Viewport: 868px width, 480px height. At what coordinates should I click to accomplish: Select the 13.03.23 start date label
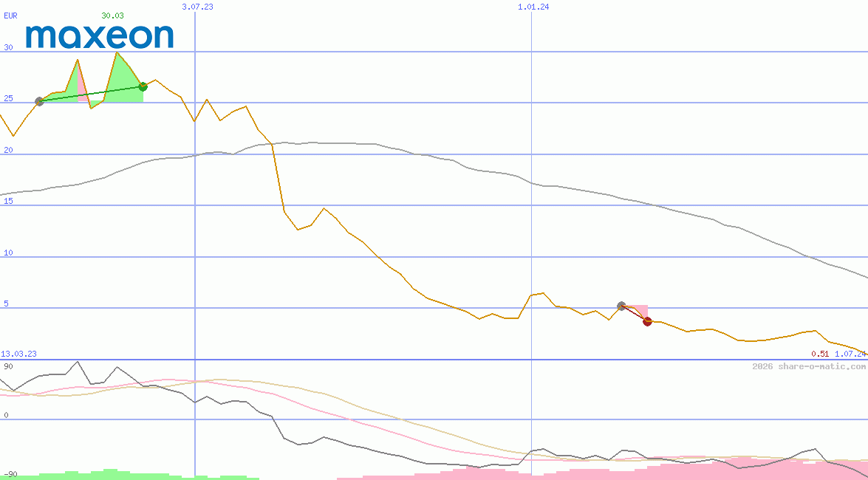point(18,354)
